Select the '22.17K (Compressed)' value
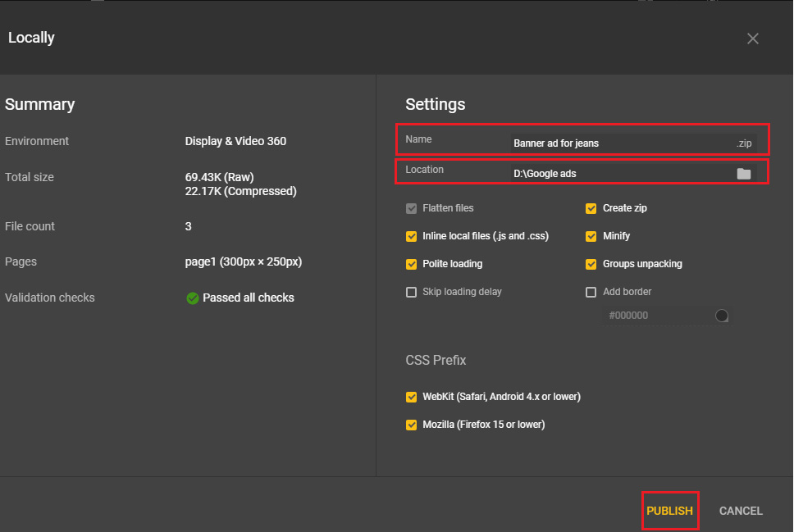 [x=240, y=191]
